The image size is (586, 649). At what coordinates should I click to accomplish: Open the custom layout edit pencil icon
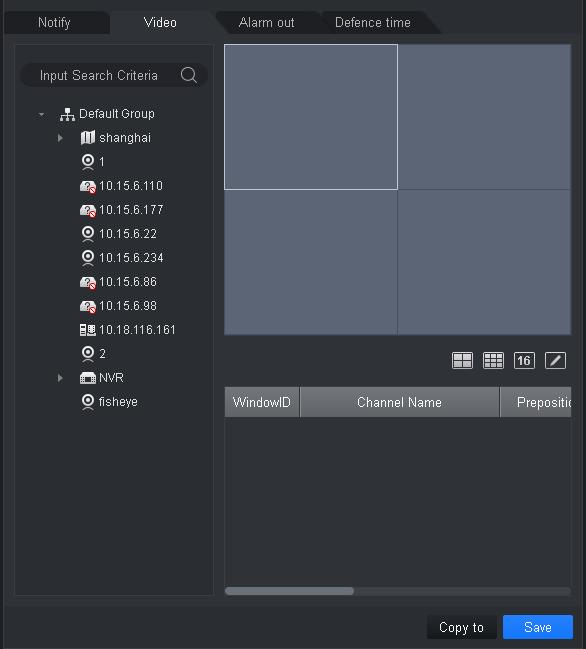(555, 360)
